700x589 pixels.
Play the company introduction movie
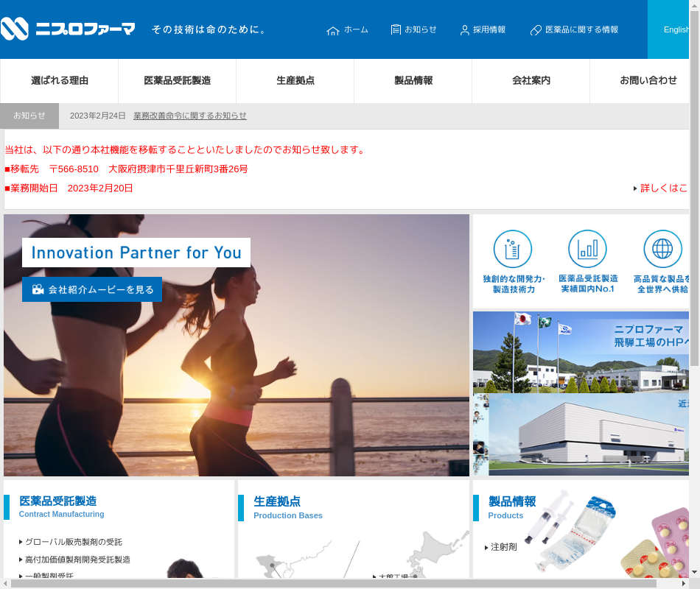point(92,289)
